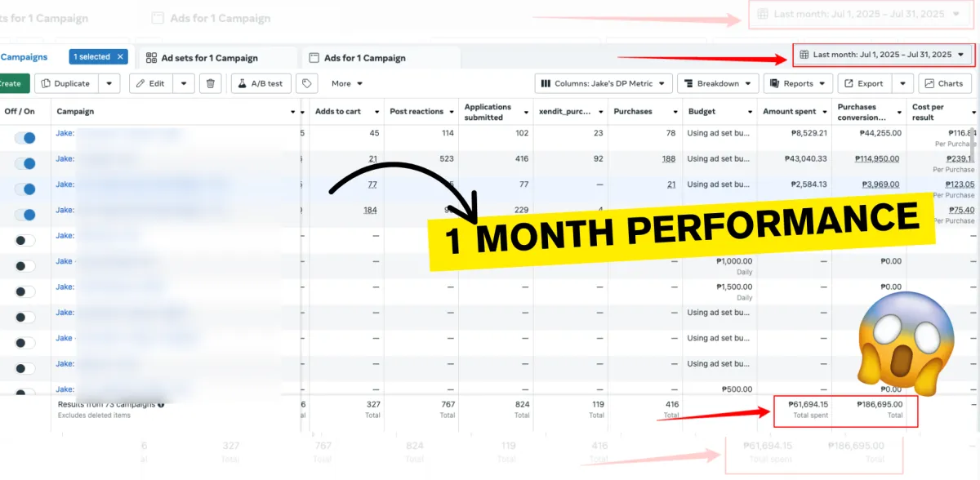Viewport: 980px width, 480px height.
Task: Clear the selection using the X on '1 selected'
Action: tap(121, 57)
